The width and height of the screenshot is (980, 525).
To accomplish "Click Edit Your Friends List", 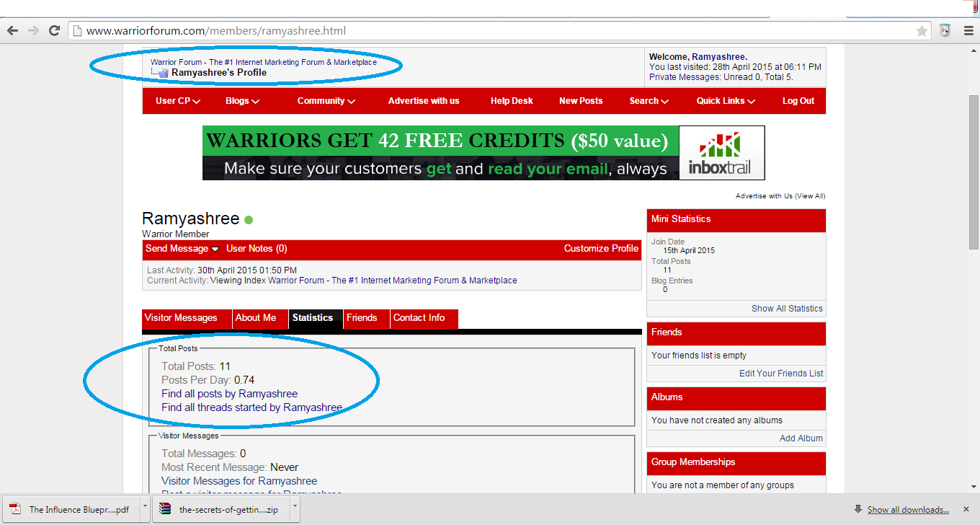I will pos(781,374).
